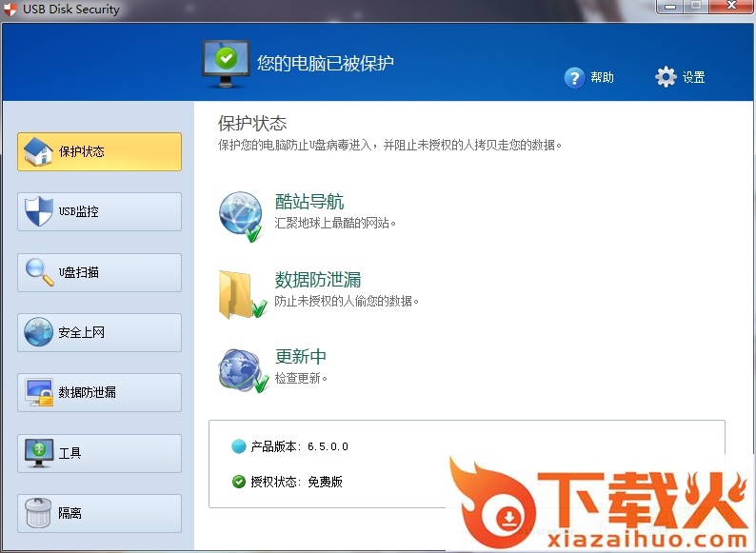
Task: Click the 酷站导航 heading link
Action: coord(309,202)
